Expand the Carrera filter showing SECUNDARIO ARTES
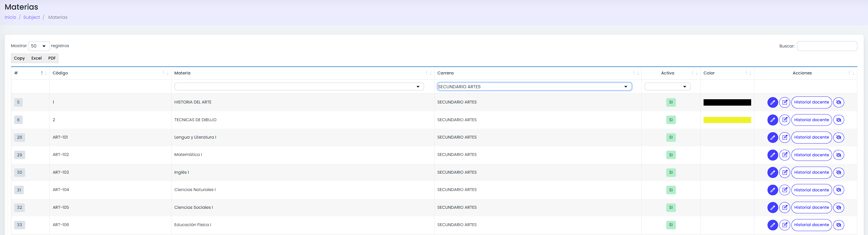 (x=534, y=86)
